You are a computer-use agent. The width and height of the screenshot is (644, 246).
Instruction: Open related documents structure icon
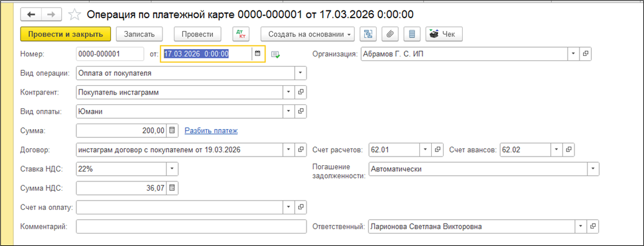[x=369, y=34]
